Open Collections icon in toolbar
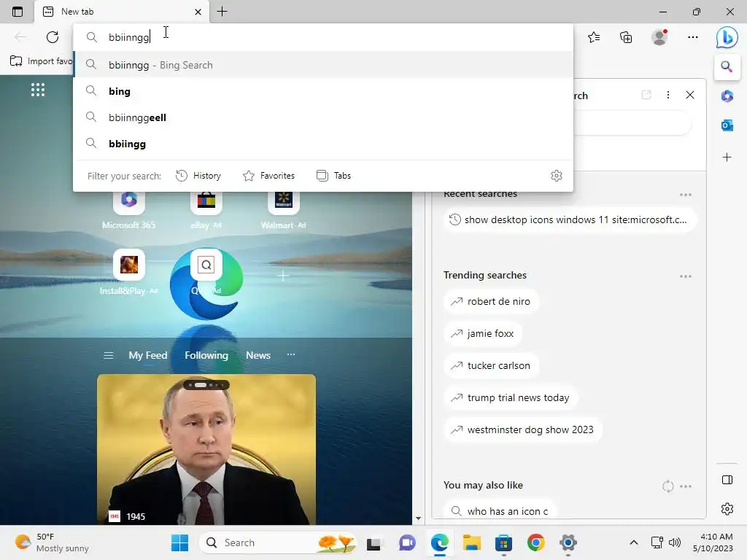Screen dimensions: 747x560 coord(626,37)
